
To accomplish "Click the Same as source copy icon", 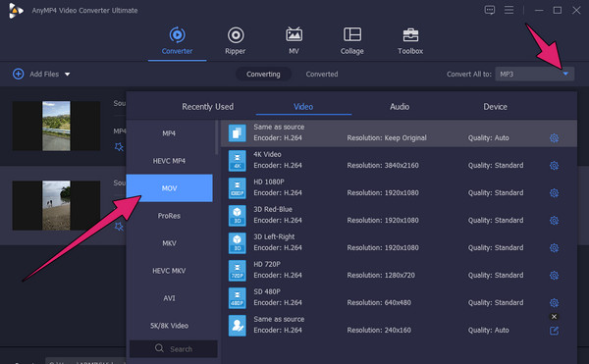I will coord(238,133).
